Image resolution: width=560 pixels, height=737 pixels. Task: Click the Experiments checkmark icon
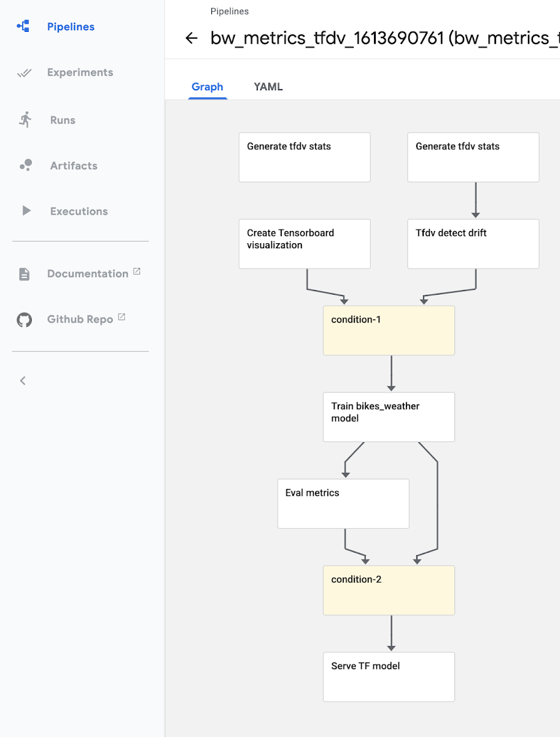pyautogui.click(x=24, y=72)
